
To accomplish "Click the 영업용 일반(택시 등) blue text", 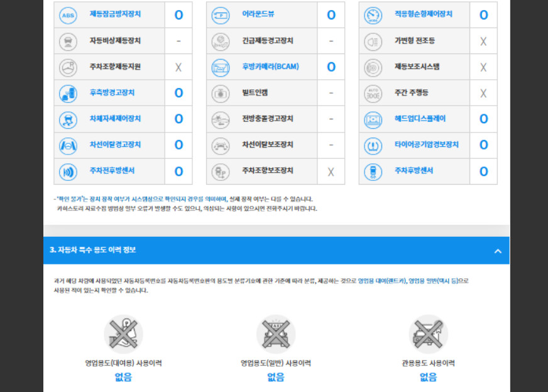I will click(433, 281).
